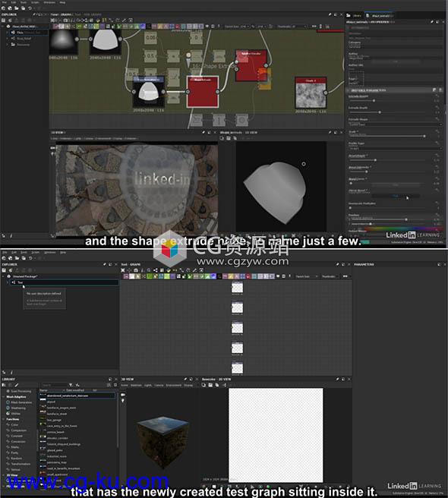Open Parent Size dropdown in bottom graph
Image resolution: width=448 pixels, height=498 pixels.
[x=307, y=276]
